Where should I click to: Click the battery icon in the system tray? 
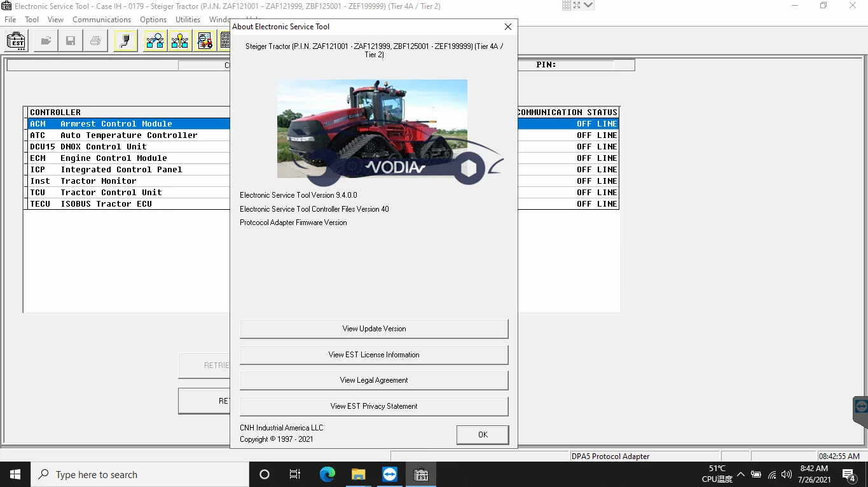[756, 474]
